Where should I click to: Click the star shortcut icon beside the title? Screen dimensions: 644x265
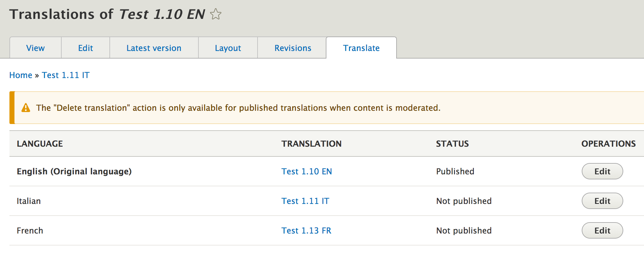pyautogui.click(x=216, y=14)
